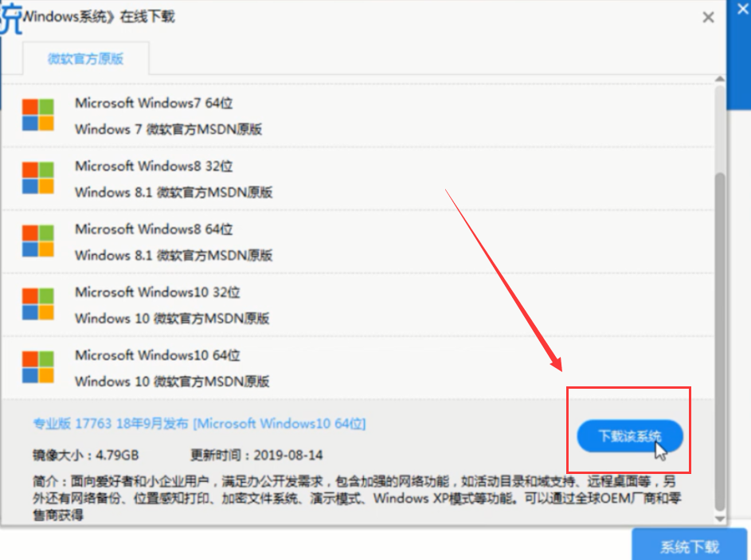Click the 系统下载 button at bottom right
Viewport: 751px width, 560px height.
[x=691, y=546]
